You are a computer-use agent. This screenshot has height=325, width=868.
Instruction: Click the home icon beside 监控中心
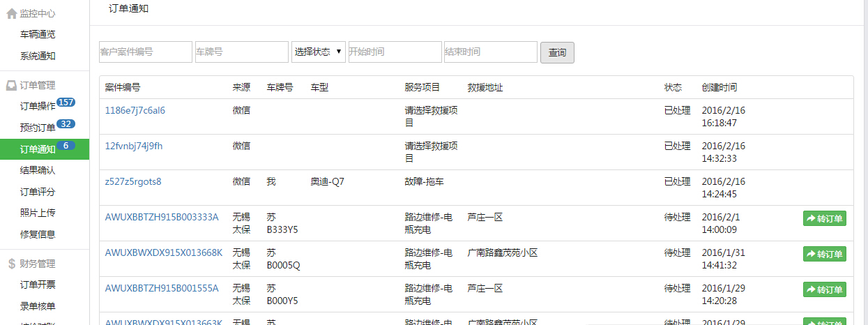[x=11, y=13]
